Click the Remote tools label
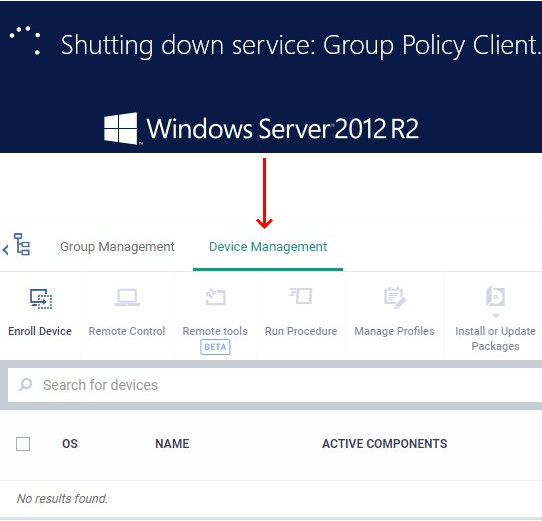 tap(215, 331)
